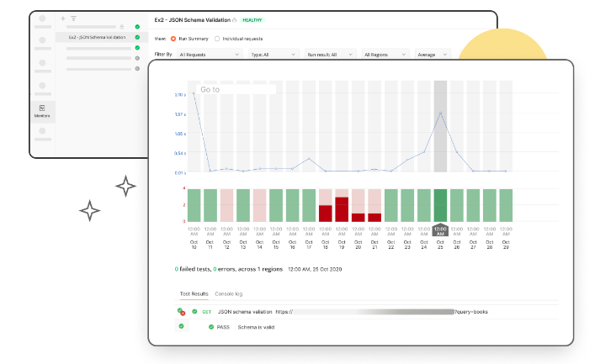616x364 pixels.
Task: Click the Oct 11 green result bar
Action: [x=210, y=205]
